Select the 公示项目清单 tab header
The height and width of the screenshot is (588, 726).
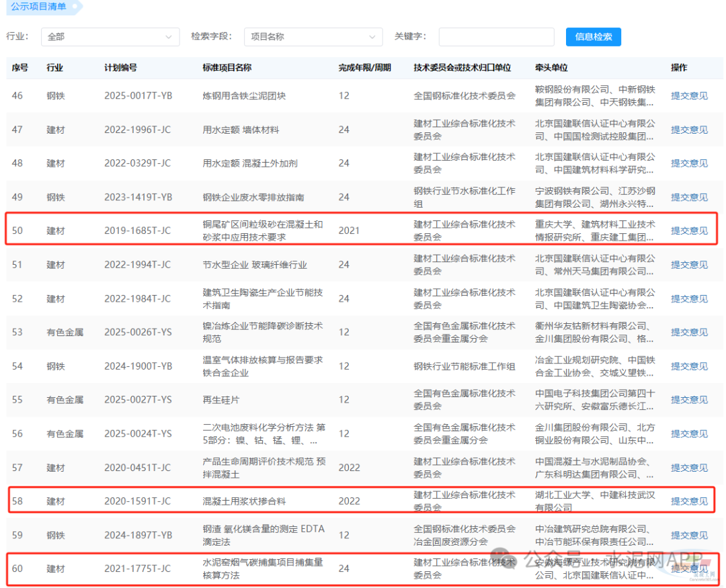(38, 6)
